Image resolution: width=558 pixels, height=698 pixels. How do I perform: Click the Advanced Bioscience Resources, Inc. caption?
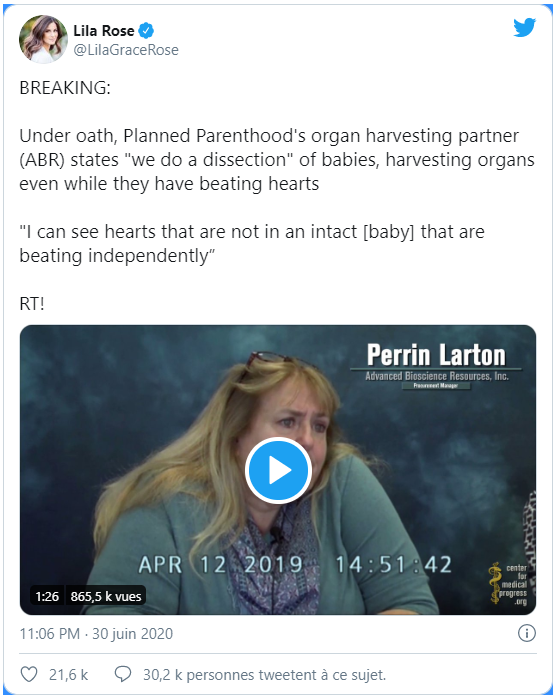click(437, 376)
